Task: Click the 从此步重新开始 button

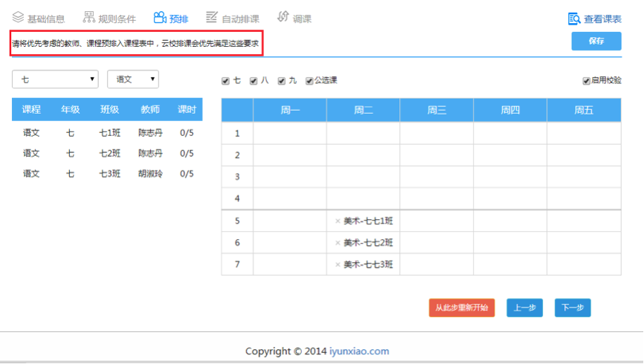Action: [x=461, y=308]
